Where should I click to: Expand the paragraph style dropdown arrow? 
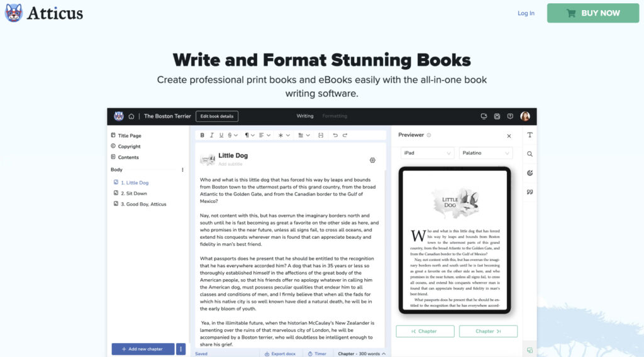click(x=253, y=135)
